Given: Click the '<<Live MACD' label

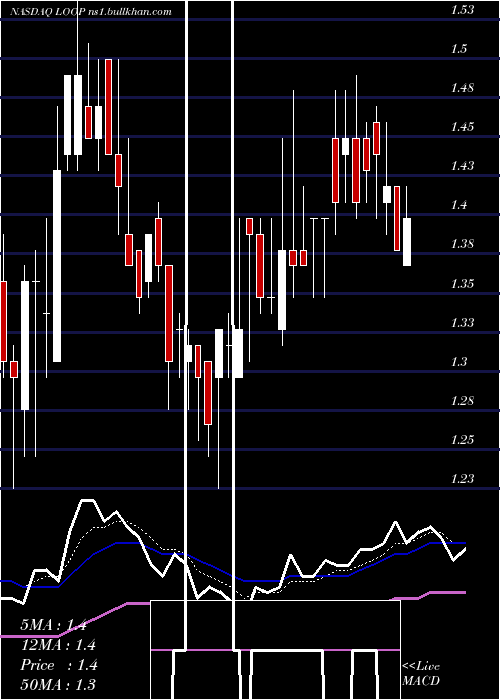Looking at the screenshot, I should tap(421, 673).
